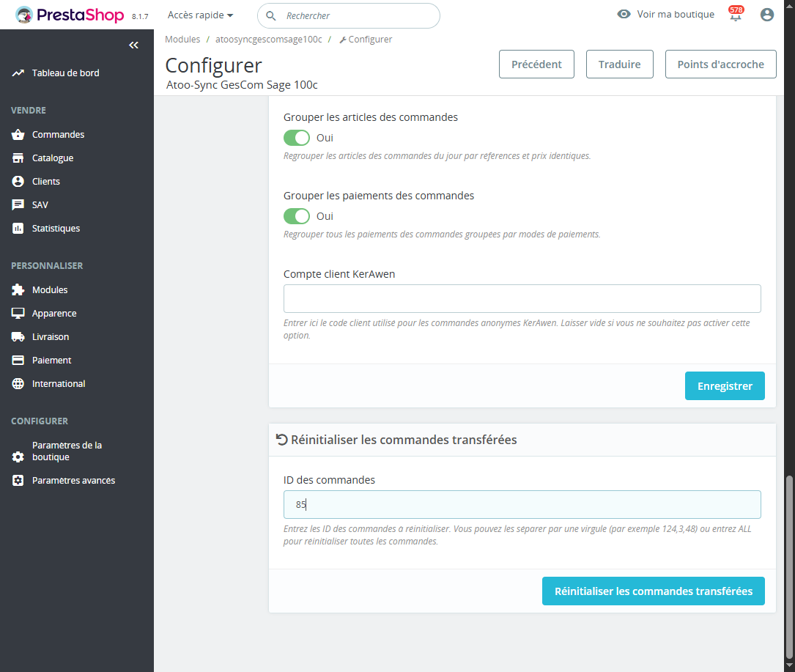Open the Livraison menu
Image resolution: width=795 pixels, height=672 pixels.
coord(51,337)
